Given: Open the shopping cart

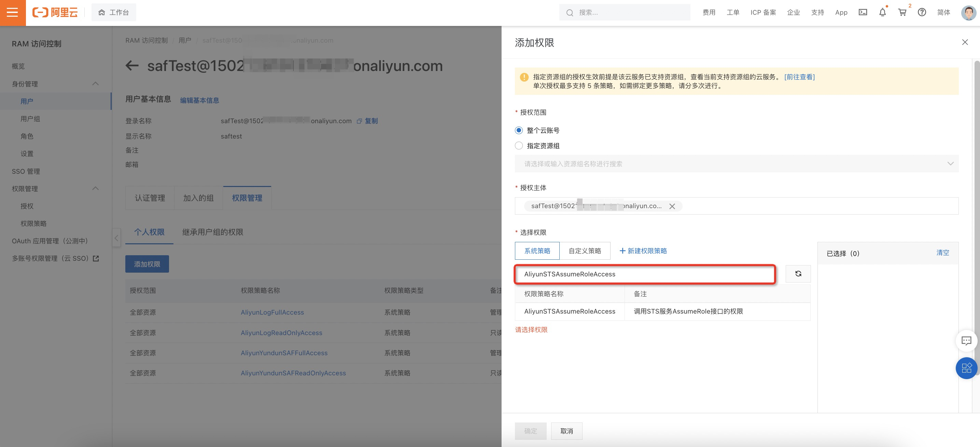Looking at the screenshot, I should [902, 12].
